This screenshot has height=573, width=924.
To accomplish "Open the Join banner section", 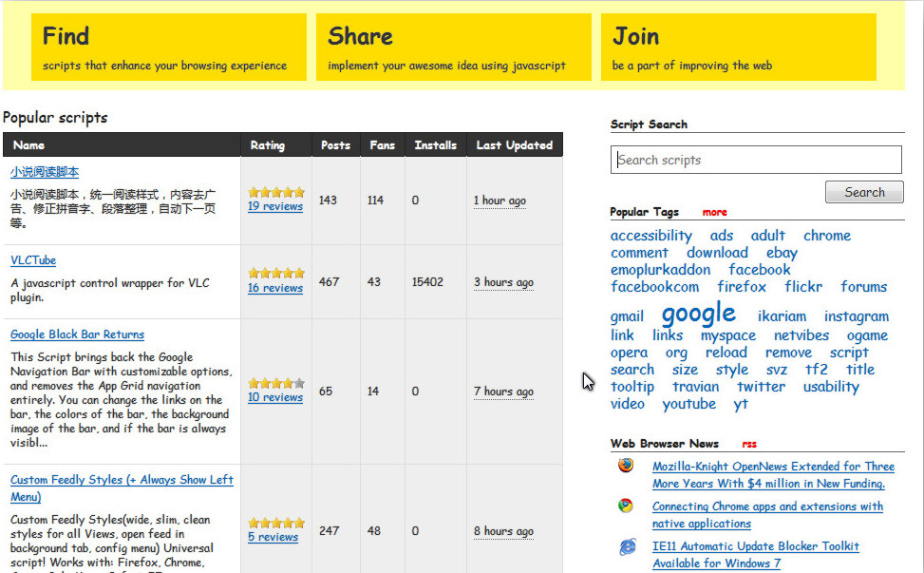I will coord(739,47).
